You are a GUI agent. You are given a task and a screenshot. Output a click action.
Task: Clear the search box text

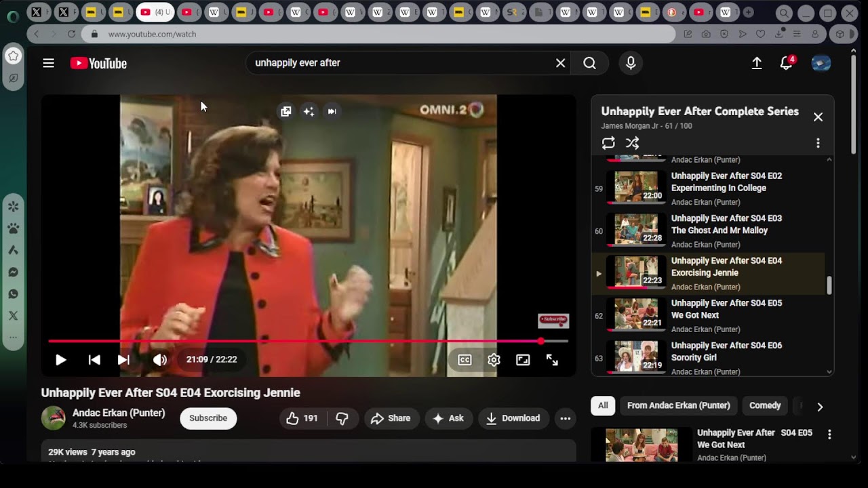(560, 63)
